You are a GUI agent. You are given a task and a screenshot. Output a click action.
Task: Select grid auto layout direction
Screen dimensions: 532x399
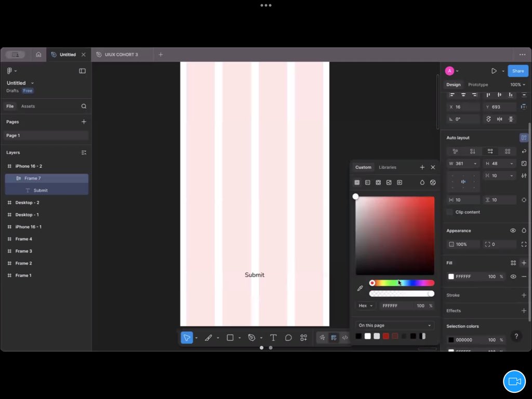coord(508,151)
